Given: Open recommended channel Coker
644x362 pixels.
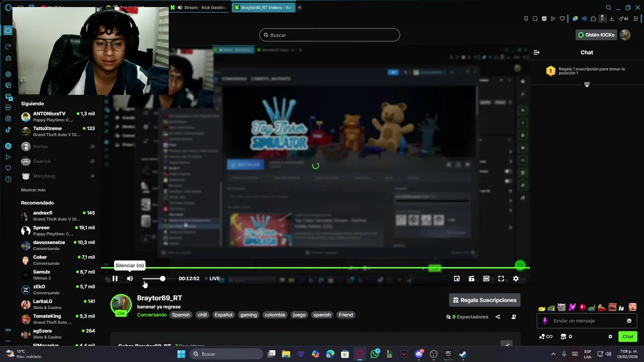Looking at the screenshot, I should [58, 260].
